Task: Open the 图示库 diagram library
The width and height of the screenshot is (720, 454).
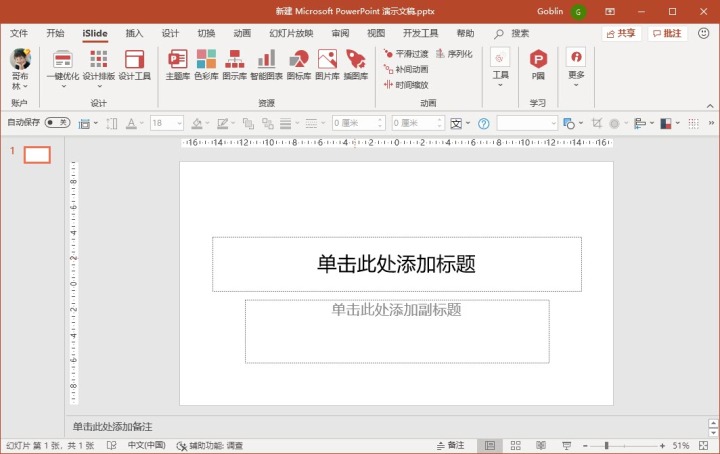Action: click(235, 65)
